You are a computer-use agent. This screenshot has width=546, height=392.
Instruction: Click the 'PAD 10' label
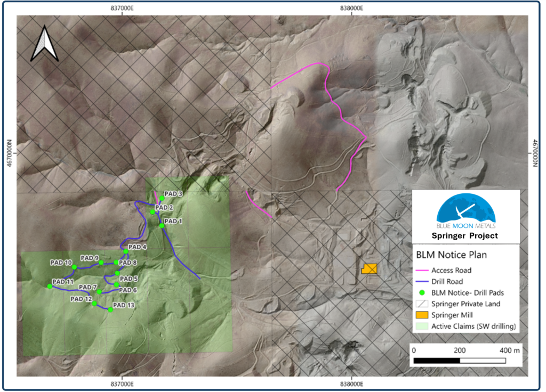click(x=61, y=263)
